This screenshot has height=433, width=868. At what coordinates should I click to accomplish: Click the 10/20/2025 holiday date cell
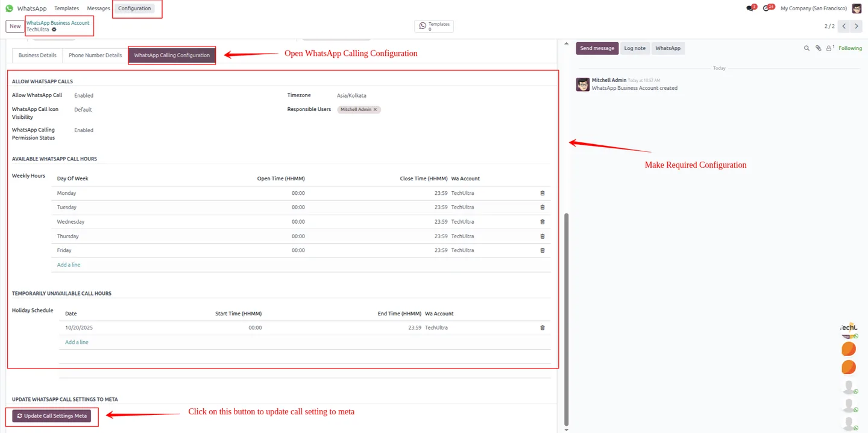click(79, 328)
